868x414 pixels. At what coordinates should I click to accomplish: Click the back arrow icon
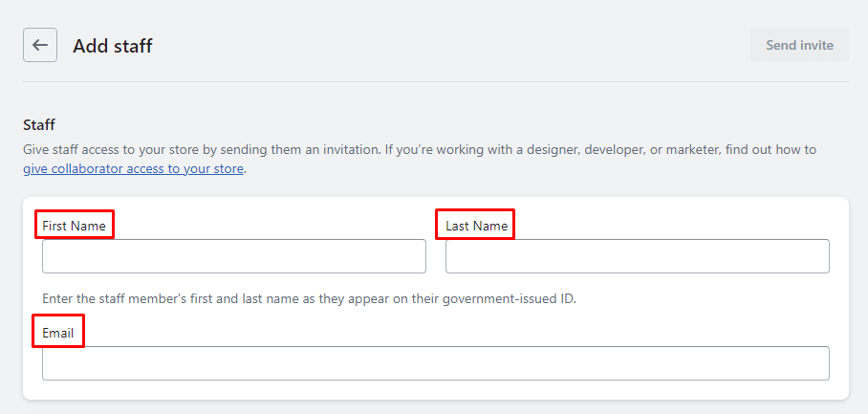[x=40, y=45]
